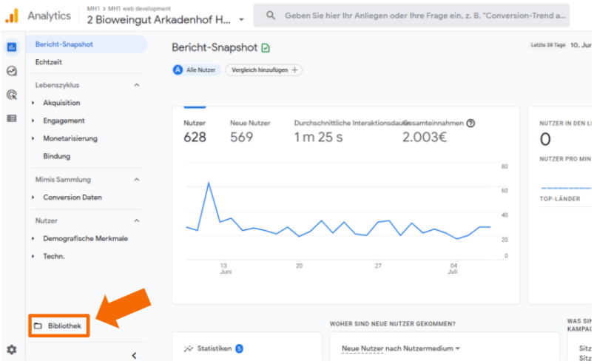Expand the Monetarisierung tree item
This screenshot has width=594, height=364.
[33, 138]
